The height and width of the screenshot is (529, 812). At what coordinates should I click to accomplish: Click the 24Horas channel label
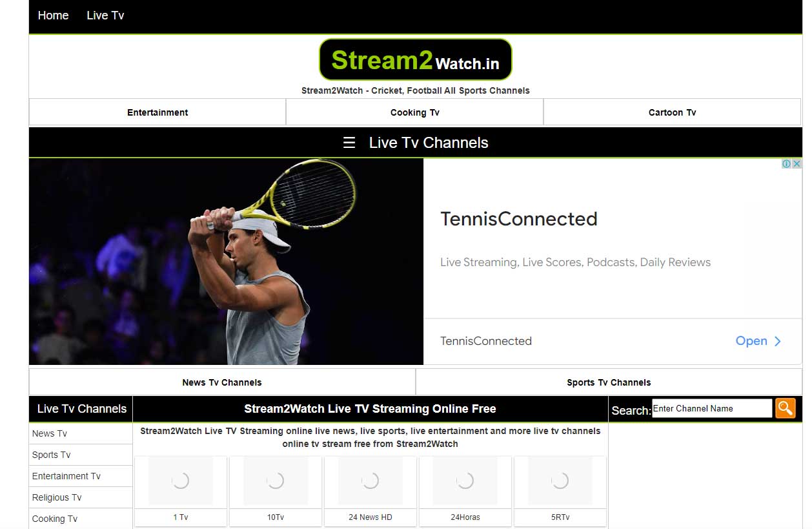[465, 517]
